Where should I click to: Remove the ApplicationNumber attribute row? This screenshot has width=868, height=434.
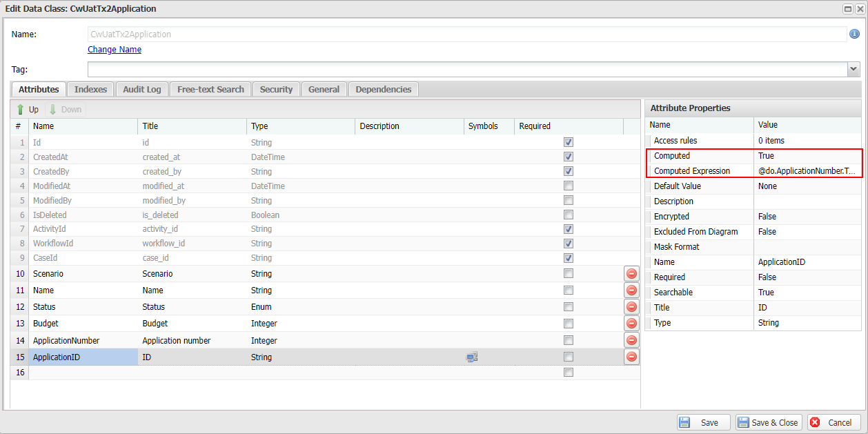coord(631,340)
